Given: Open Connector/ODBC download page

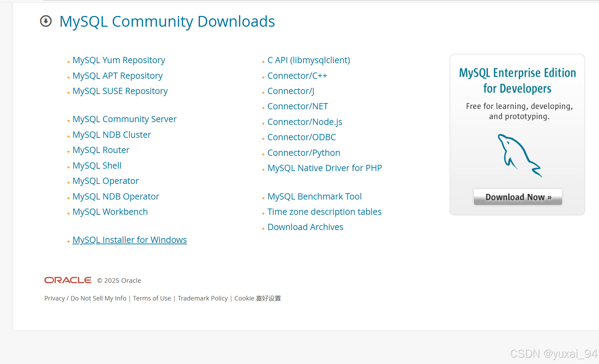Looking at the screenshot, I should click(x=301, y=137).
